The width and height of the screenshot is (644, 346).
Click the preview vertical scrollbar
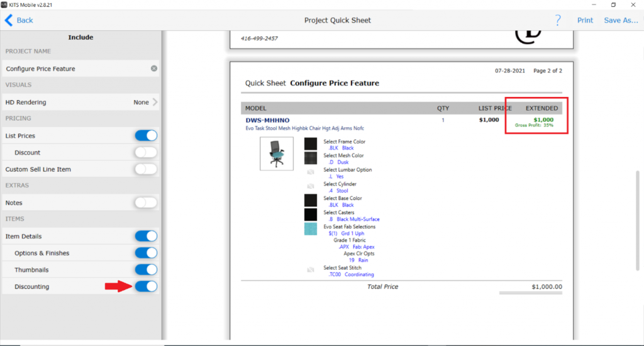638,221
